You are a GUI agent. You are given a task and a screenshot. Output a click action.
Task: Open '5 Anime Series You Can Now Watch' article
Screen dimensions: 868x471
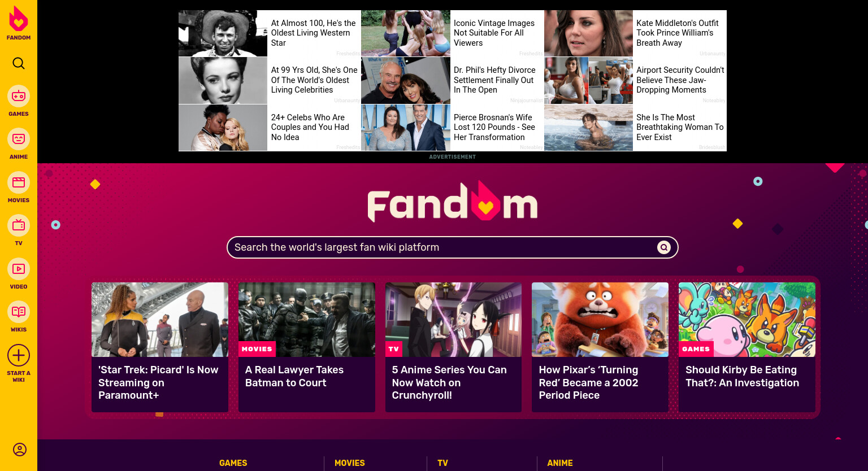coord(453,347)
